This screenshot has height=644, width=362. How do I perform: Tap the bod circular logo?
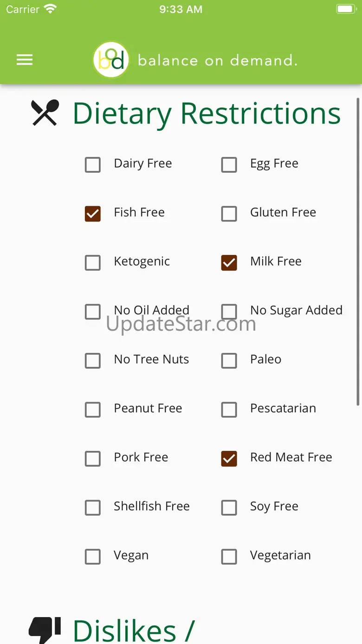click(x=111, y=60)
